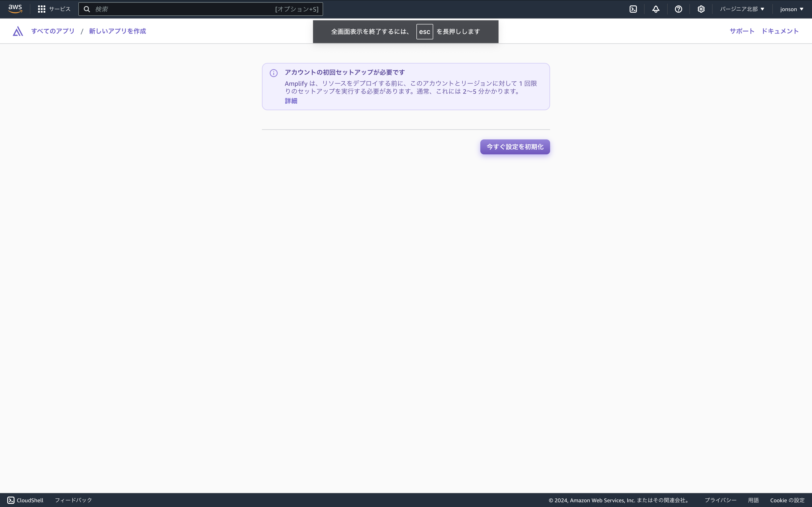812x507 pixels.
Task: Click the CloudShell icon in top bar
Action: pyautogui.click(x=633, y=9)
